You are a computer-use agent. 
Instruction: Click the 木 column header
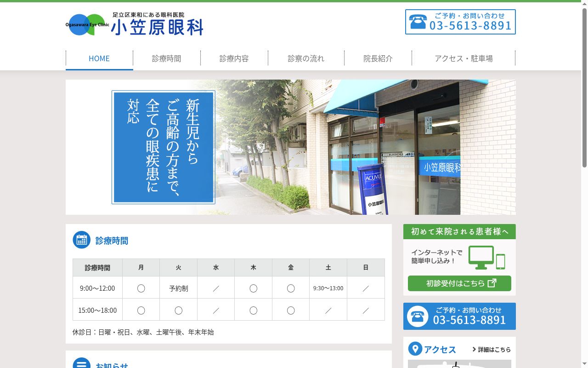click(253, 267)
